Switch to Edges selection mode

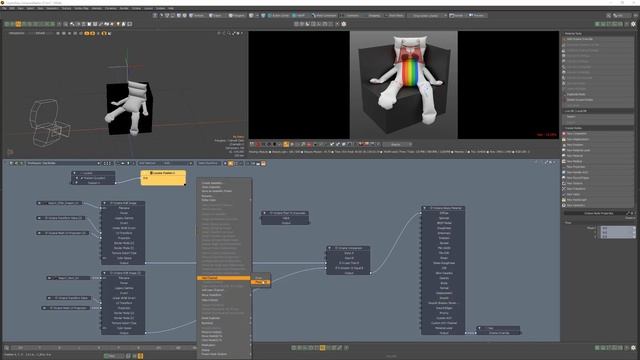coord(215,16)
